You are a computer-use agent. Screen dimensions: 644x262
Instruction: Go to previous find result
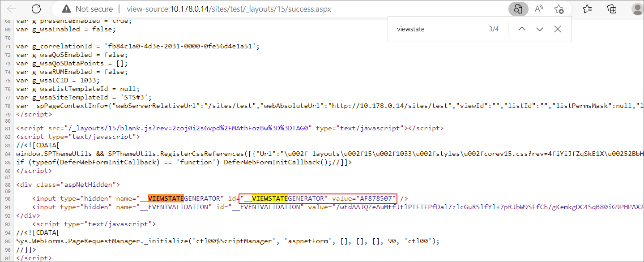pyautogui.click(x=521, y=29)
